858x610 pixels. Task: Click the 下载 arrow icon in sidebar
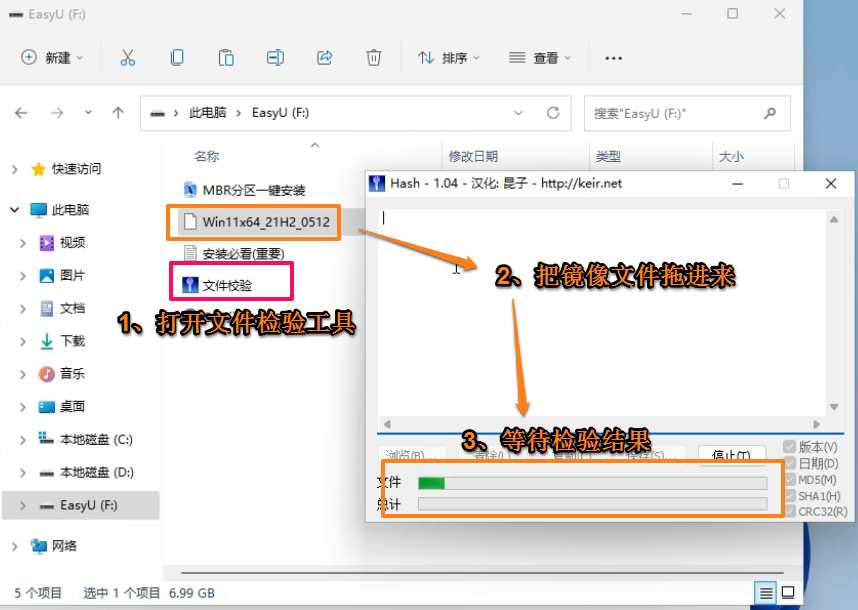(47, 341)
